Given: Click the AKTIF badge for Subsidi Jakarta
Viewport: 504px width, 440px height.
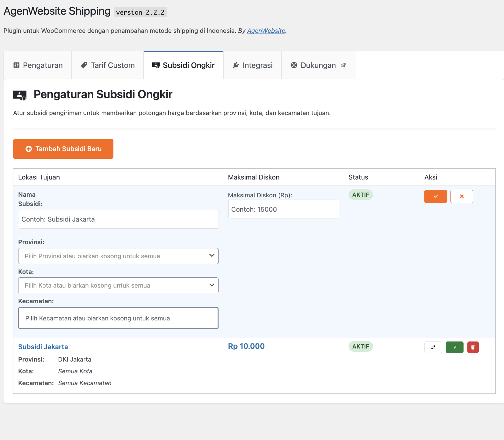Looking at the screenshot, I should [360, 347].
